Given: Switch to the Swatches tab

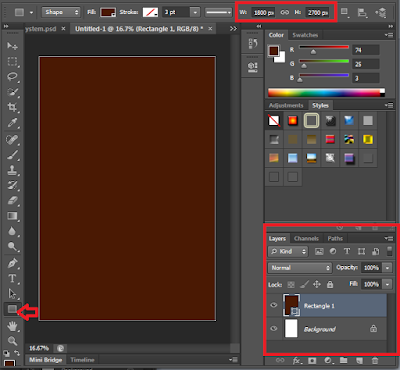Looking at the screenshot, I should (x=305, y=35).
